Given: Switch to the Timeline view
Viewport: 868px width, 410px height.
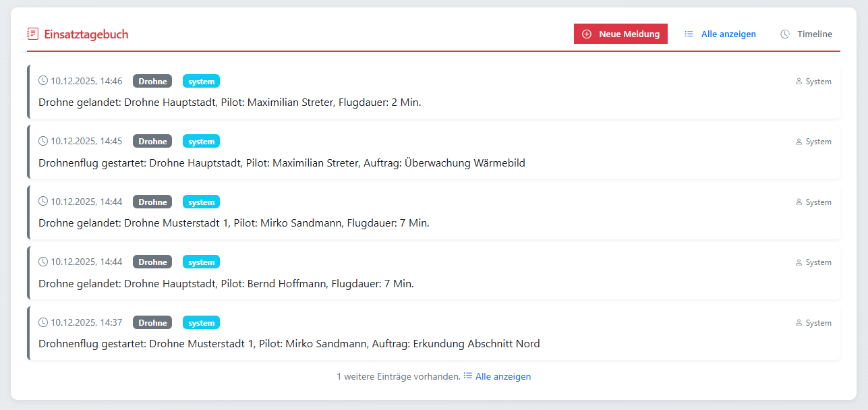Looking at the screenshot, I should [814, 33].
